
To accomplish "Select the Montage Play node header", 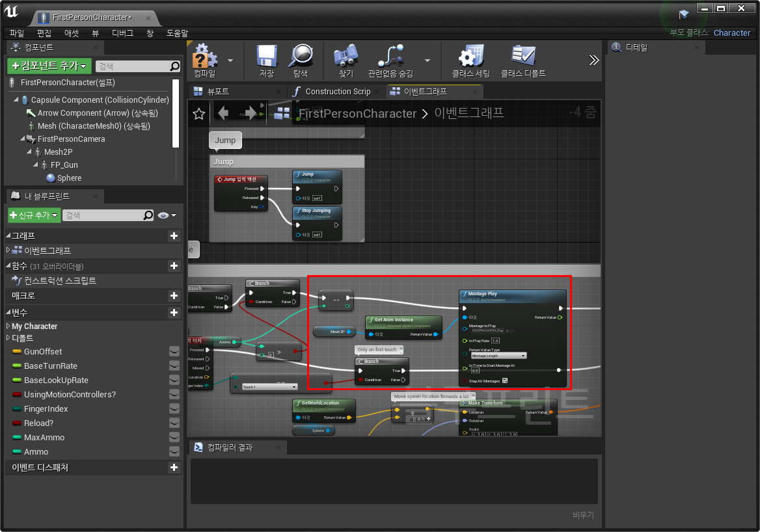I will [512, 296].
